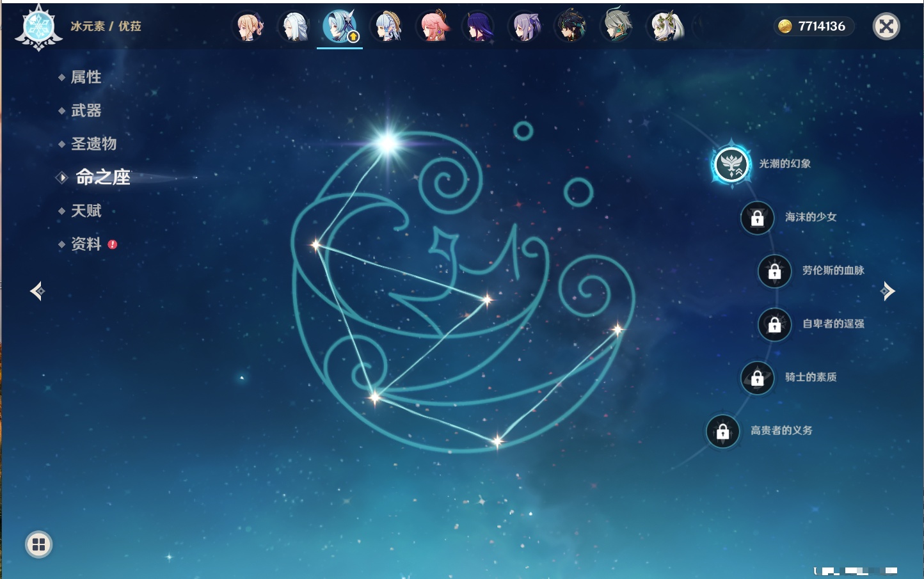Select the blue-haired character wearing a hat
Viewport: 924px width, 579px height.
point(386,27)
